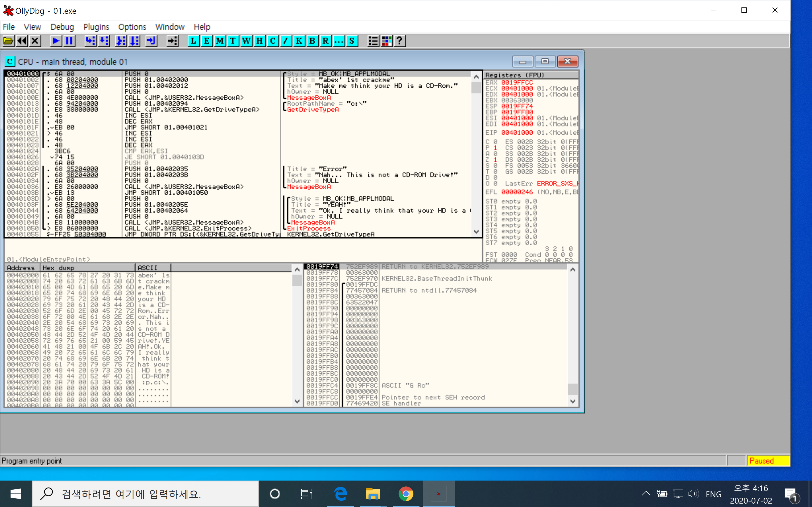Click the Run program play icon
The width and height of the screenshot is (812, 507).
[x=56, y=41]
